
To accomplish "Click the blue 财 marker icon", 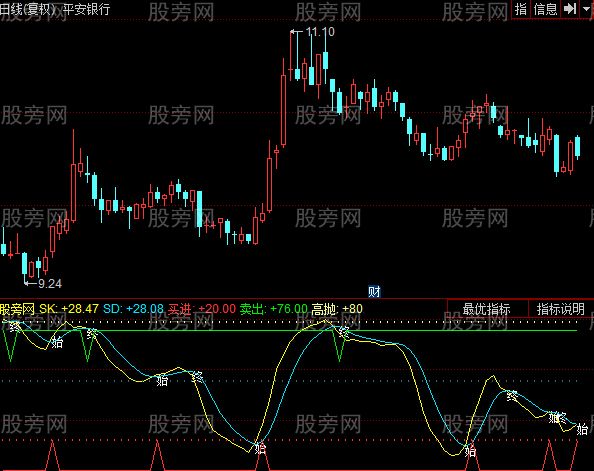I will 374,291.
